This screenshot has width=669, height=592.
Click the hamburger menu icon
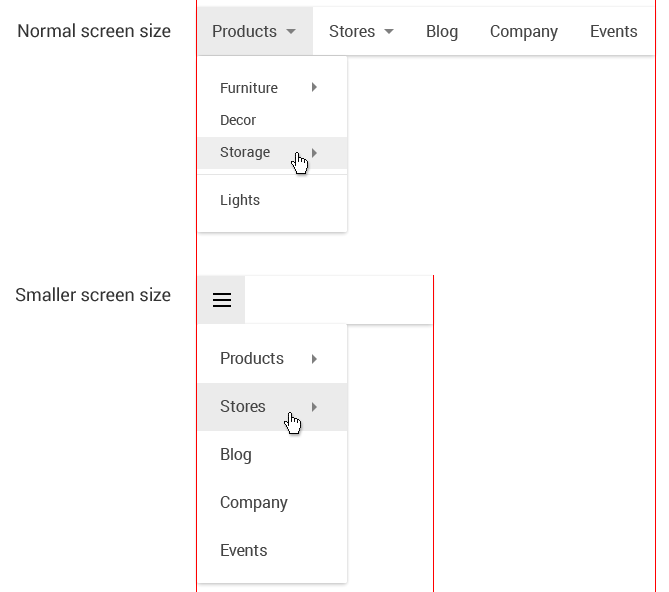[222, 300]
